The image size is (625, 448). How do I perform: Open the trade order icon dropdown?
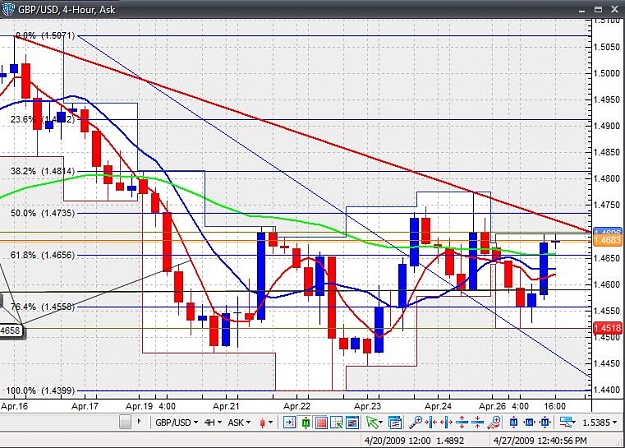click(568, 422)
